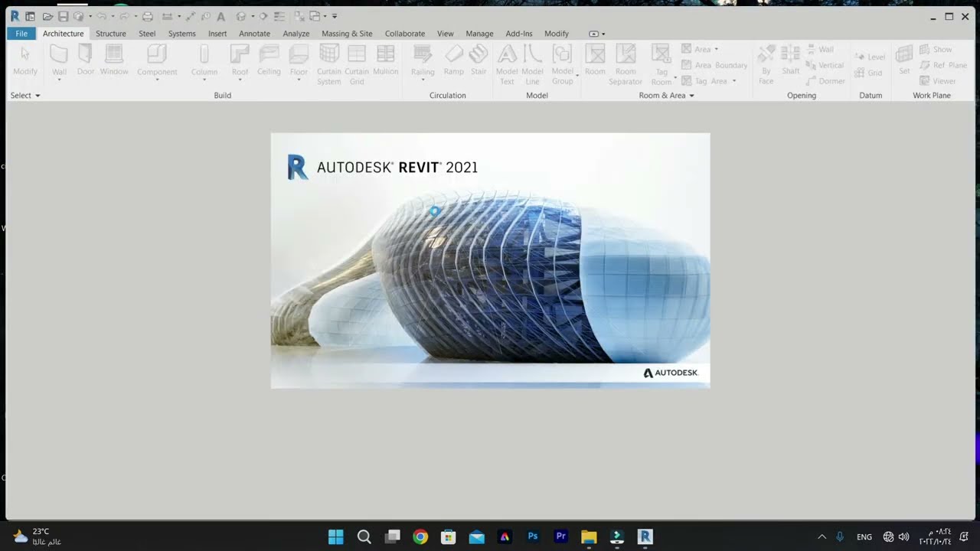This screenshot has width=980, height=551.
Task: Choose the Mullion tool
Action: click(386, 60)
